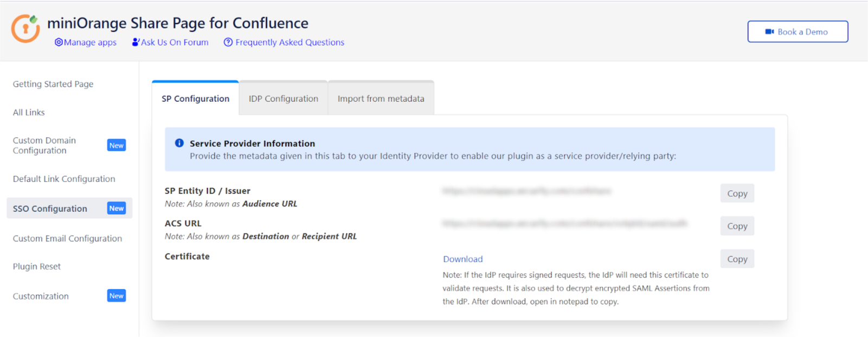Click New badge beside Customization

coord(117,296)
